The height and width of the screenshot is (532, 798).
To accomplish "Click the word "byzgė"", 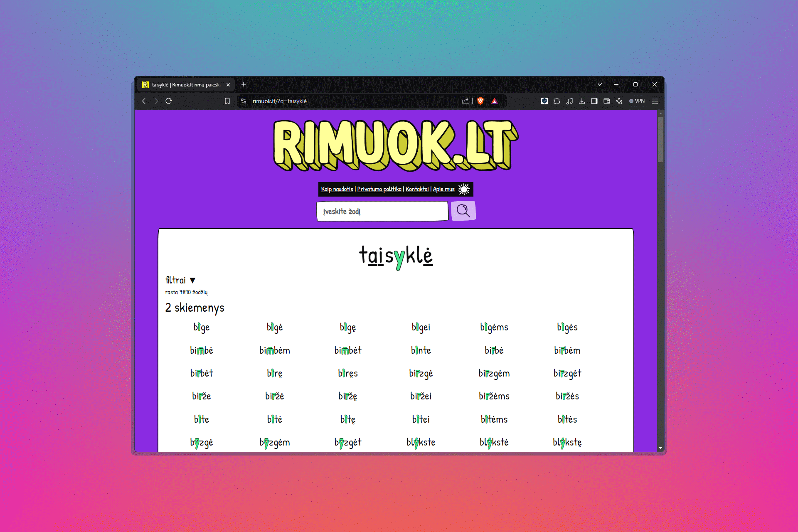I will pyautogui.click(x=202, y=443).
